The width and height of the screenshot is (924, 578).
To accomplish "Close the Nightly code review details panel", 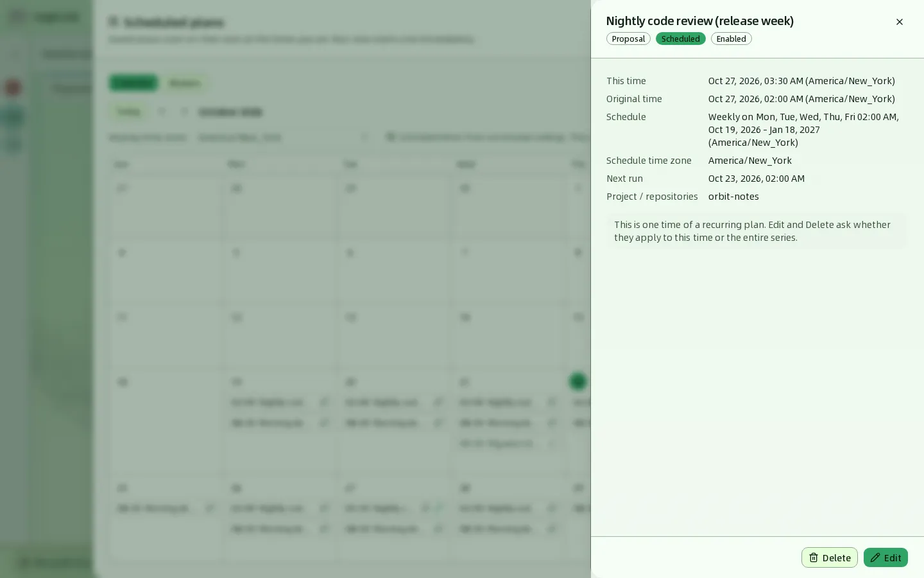I will click(900, 22).
